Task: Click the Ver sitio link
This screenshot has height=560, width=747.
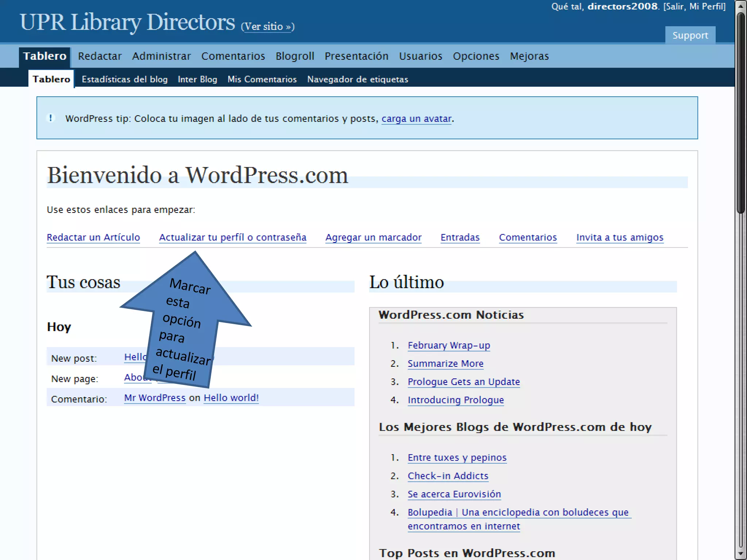Action: tap(268, 27)
